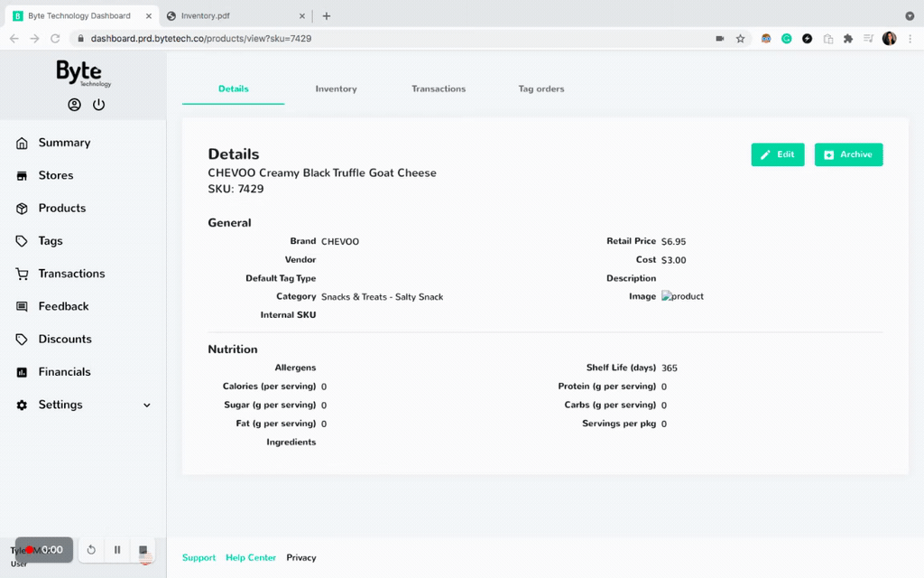
Task: Click the green Archive button
Action: pyautogui.click(x=848, y=154)
